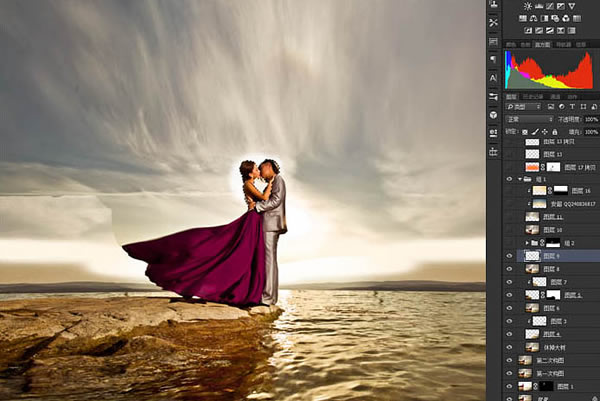Expand the 组 2 group triangle
Screen dimensions: 600x401
point(527,243)
